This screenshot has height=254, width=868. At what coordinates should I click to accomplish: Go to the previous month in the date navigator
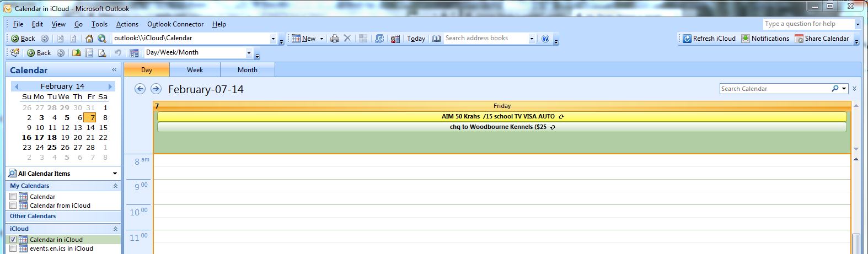tap(16, 87)
